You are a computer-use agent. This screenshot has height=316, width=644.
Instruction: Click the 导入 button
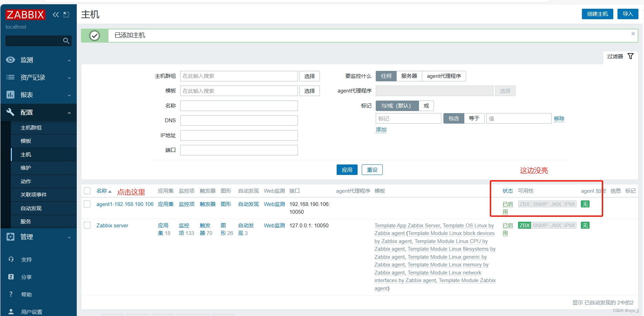[x=628, y=14]
